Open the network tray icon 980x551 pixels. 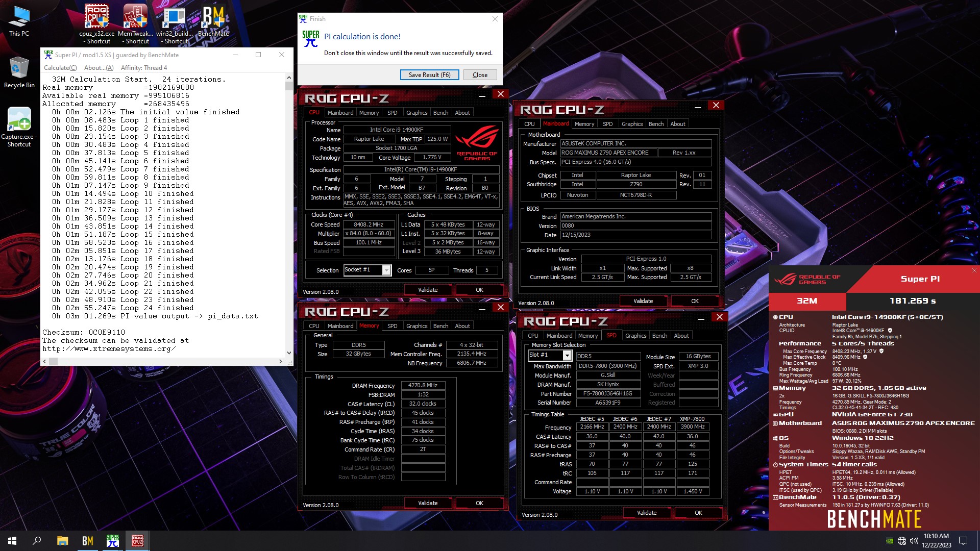point(902,541)
